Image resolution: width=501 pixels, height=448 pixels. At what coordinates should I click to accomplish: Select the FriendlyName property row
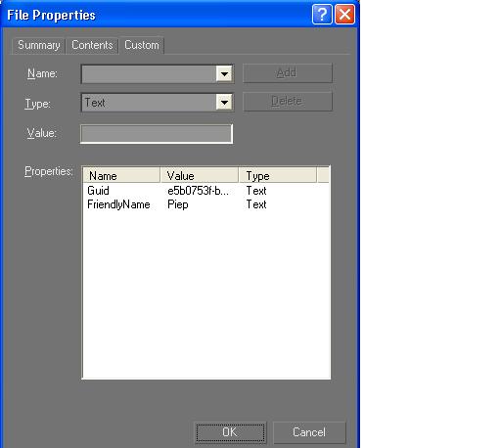(x=206, y=204)
